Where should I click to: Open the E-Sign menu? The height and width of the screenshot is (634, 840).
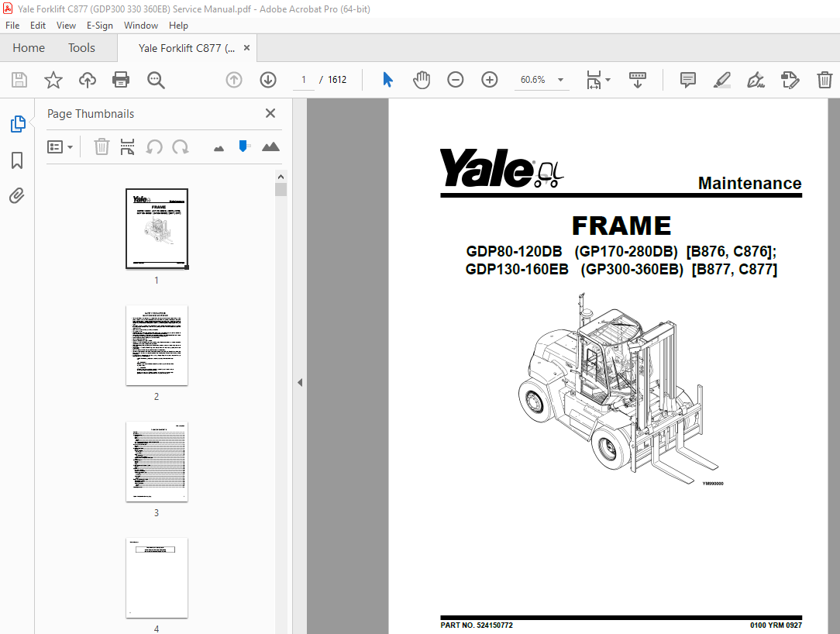(x=100, y=25)
